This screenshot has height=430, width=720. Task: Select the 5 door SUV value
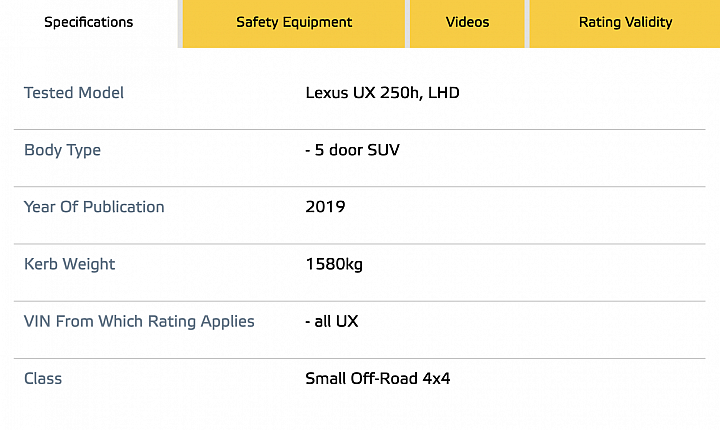click(353, 150)
